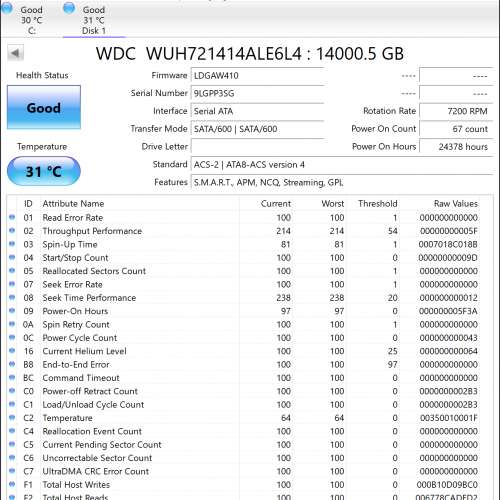Select the UltraDMA CRC Error Count attribute name
Image resolution: width=500 pixels, height=500 pixels.
coord(96,471)
